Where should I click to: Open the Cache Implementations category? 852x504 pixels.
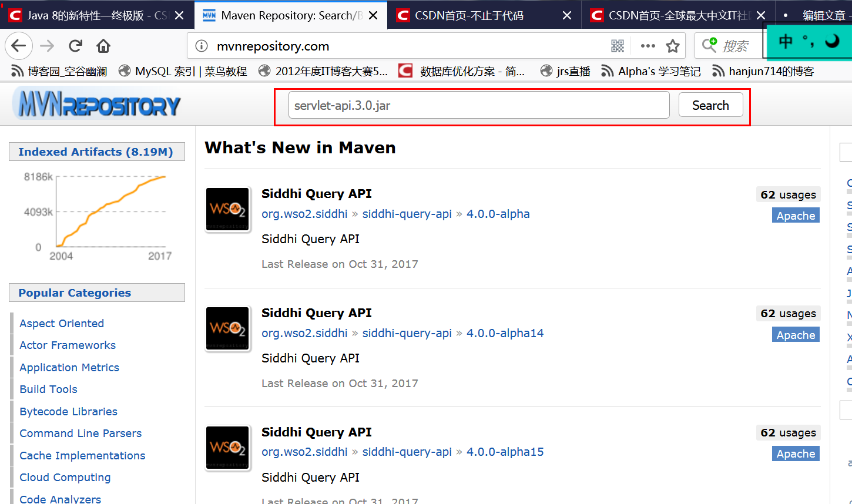point(82,455)
